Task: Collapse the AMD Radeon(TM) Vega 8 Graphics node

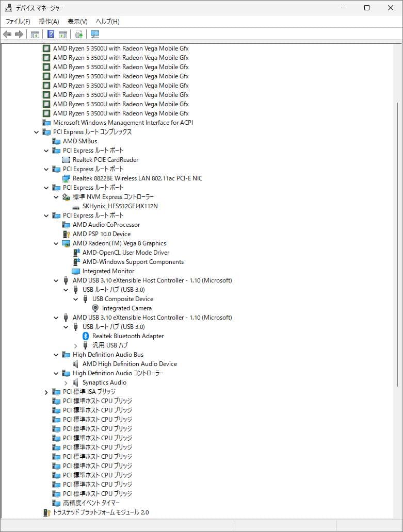Action: (56, 243)
